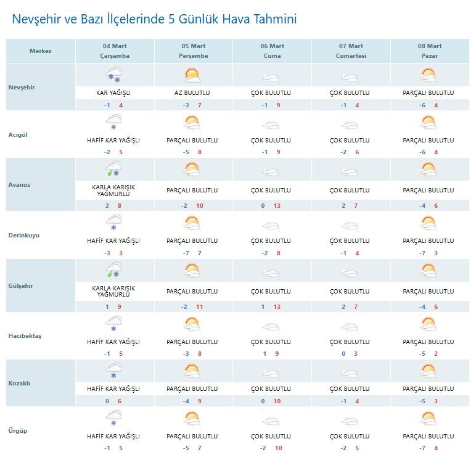Click the Merkez column header
This screenshot has width=476, height=468.
click(x=41, y=51)
